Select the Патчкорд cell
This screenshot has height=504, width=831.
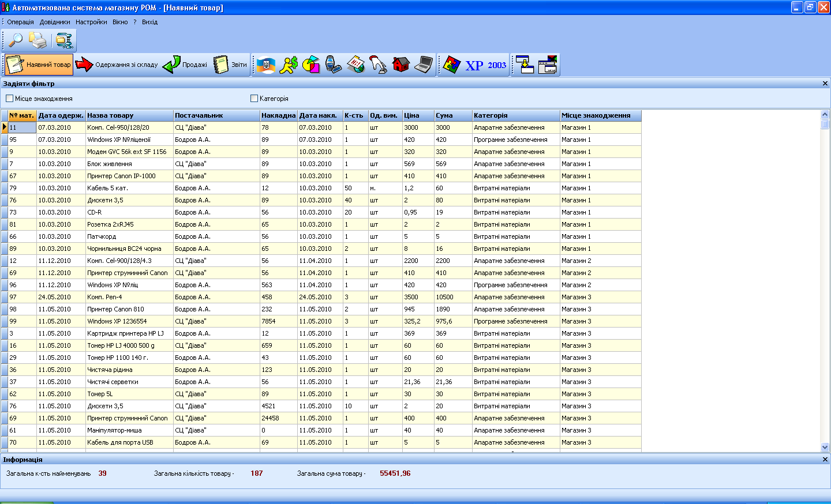click(x=129, y=236)
